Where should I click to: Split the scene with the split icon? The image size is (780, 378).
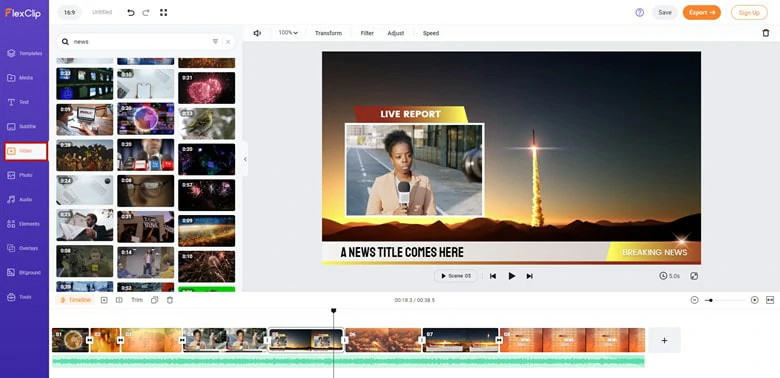119,300
